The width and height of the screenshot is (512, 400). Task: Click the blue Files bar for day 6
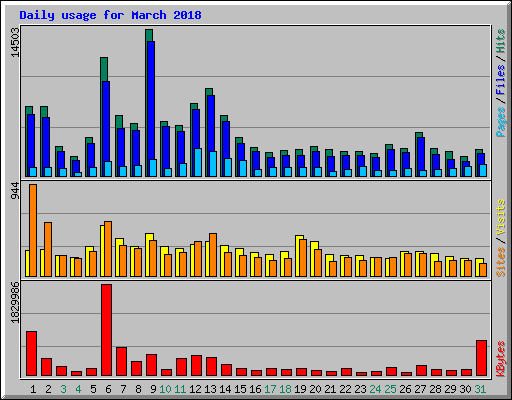[106, 122]
